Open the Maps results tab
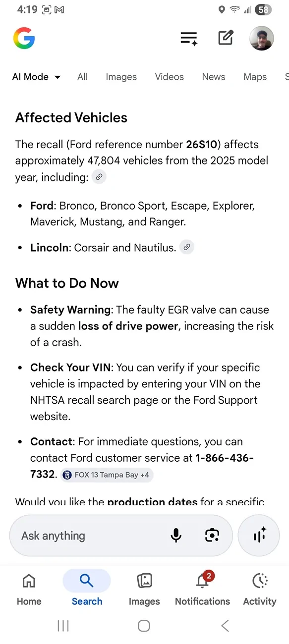This screenshot has height=644, width=289. 255,77
